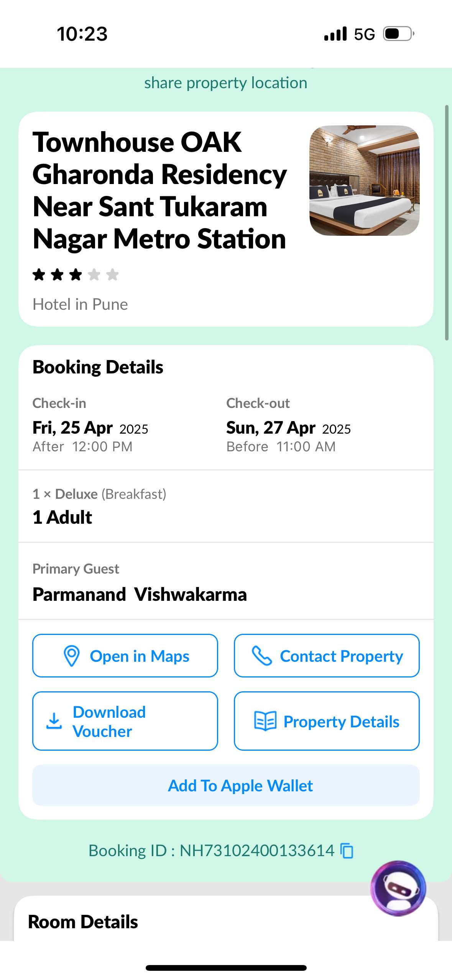
Task: Select the Booking ID number text
Action: pyautogui.click(x=257, y=851)
